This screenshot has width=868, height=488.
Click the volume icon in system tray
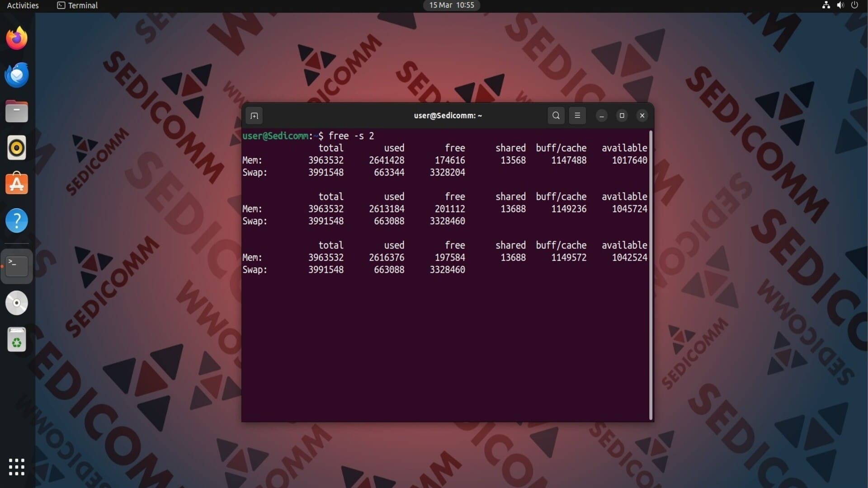(x=840, y=5)
